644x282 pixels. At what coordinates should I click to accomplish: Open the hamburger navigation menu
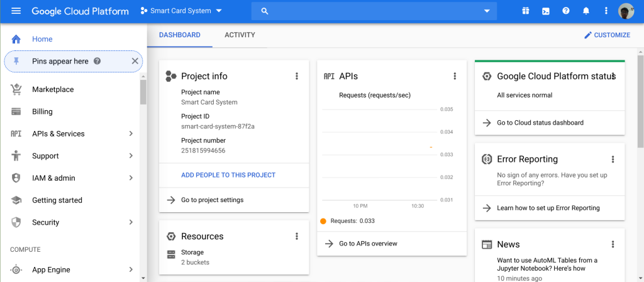click(x=16, y=11)
